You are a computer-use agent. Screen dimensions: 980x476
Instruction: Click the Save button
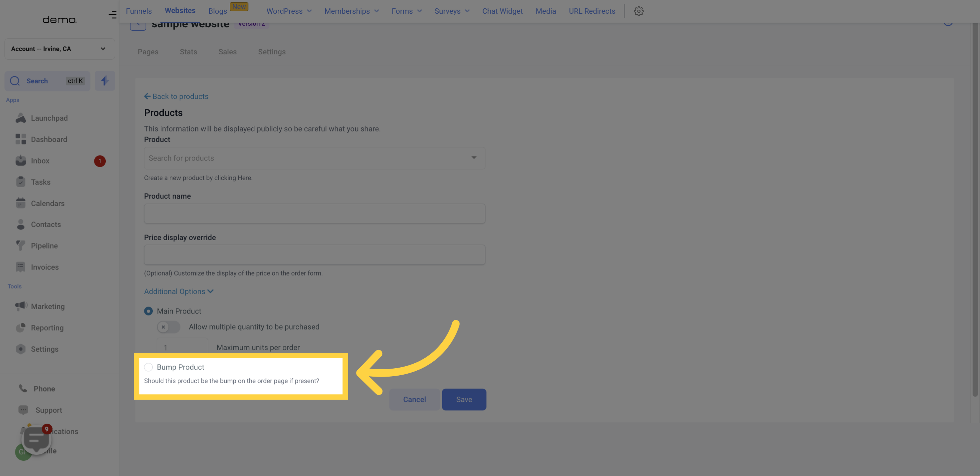[x=464, y=399]
